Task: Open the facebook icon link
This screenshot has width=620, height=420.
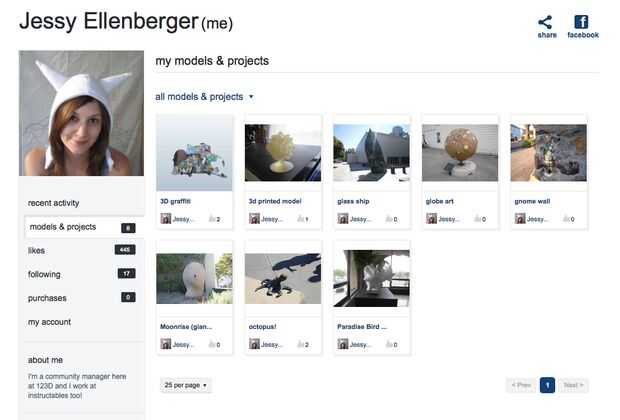Action: tap(581, 22)
